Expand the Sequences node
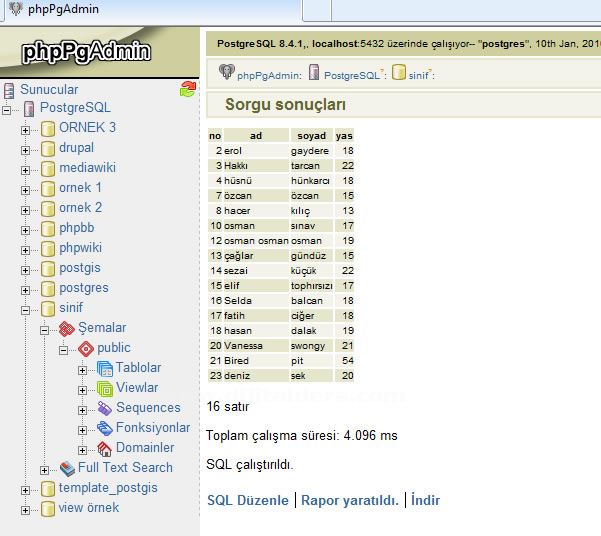 [x=82, y=410]
